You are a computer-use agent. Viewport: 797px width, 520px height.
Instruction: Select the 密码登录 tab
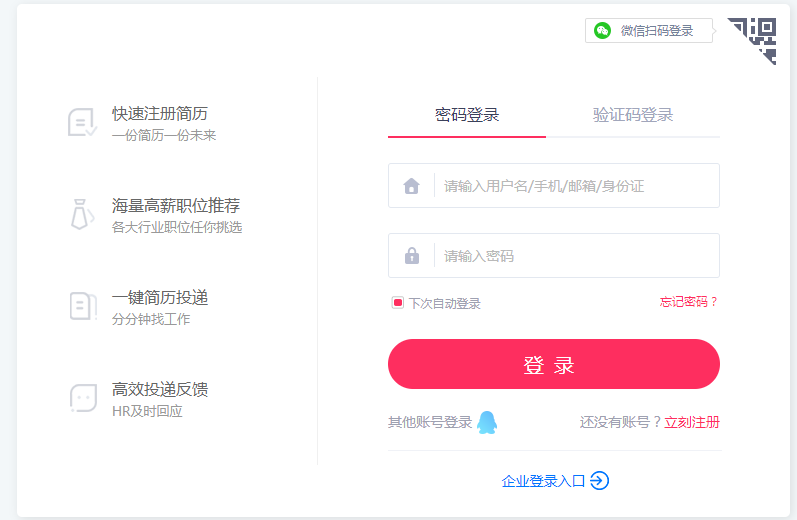click(x=467, y=115)
